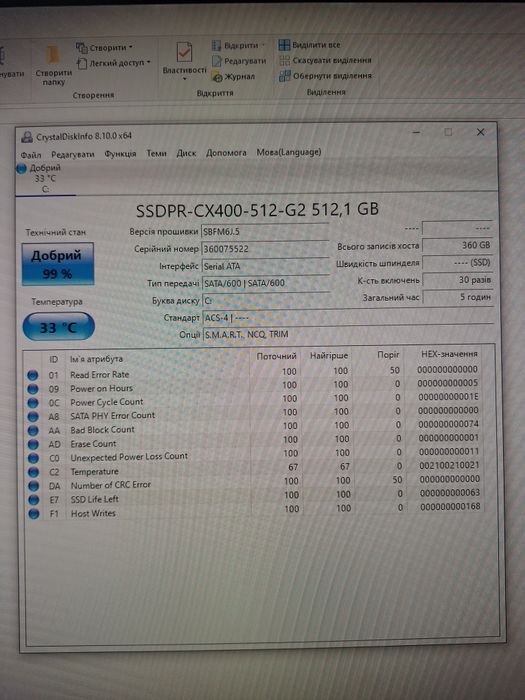Click the blue status icon of Power Cycle Count

(x=33, y=403)
